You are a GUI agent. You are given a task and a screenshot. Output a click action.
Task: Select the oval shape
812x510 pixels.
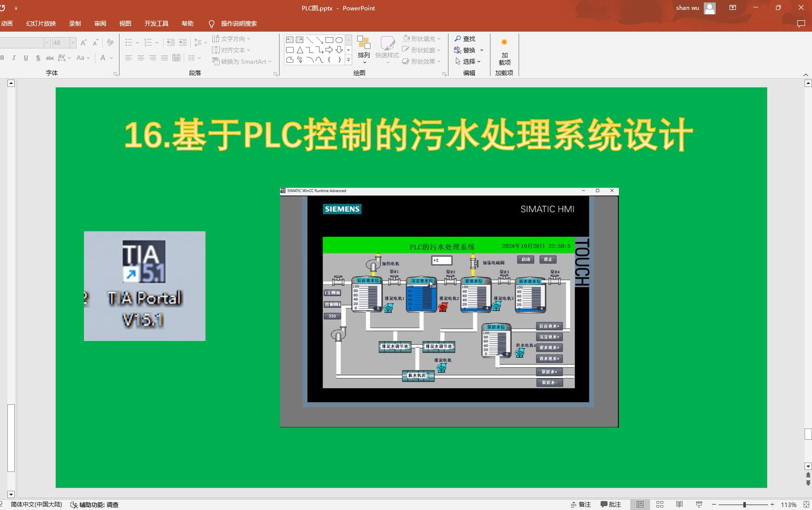339,40
